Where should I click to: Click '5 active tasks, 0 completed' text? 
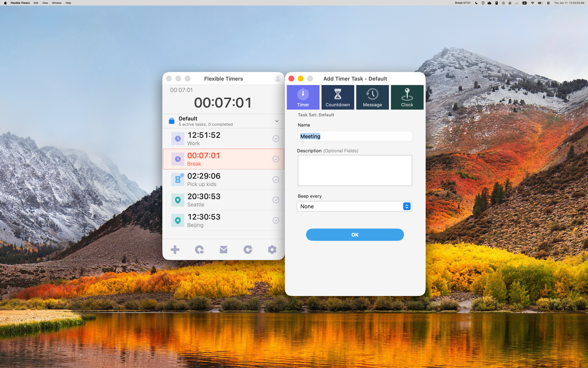[206, 124]
